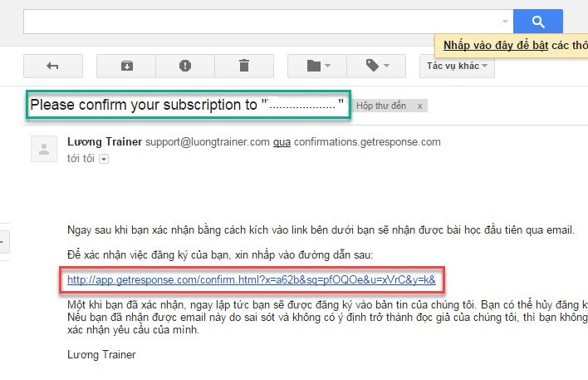Delete email with trash icon
This screenshot has height=380, width=588.
point(244,66)
